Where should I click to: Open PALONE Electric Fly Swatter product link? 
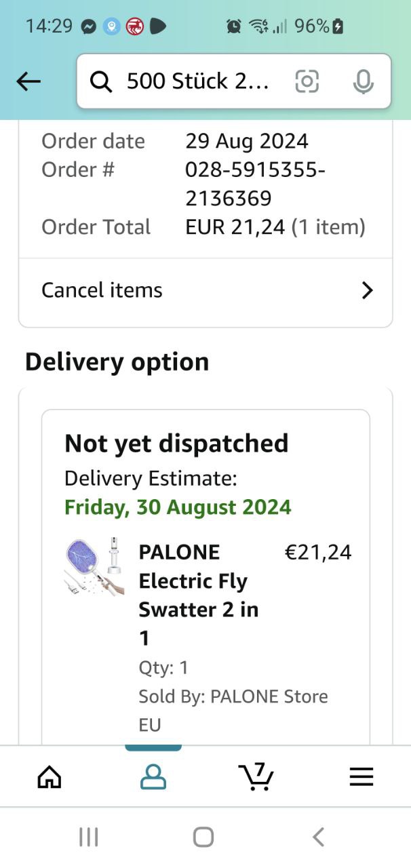click(x=193, y=595)
